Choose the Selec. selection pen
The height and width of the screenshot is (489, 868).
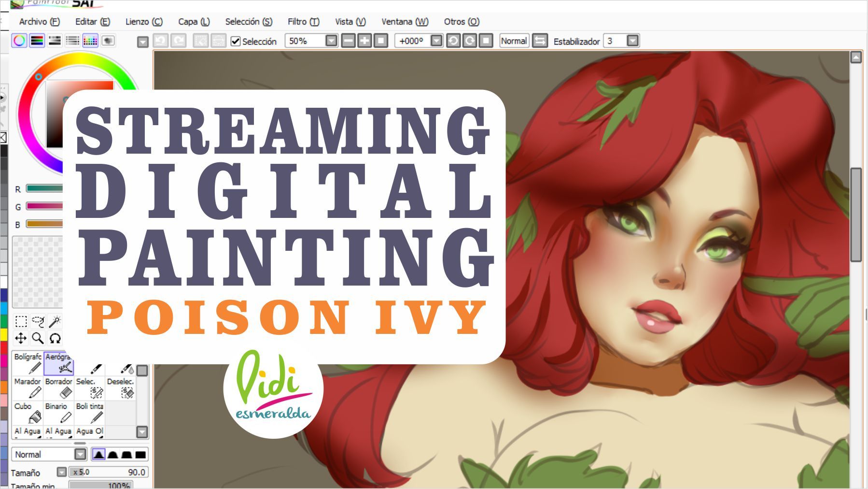[89, 388]
